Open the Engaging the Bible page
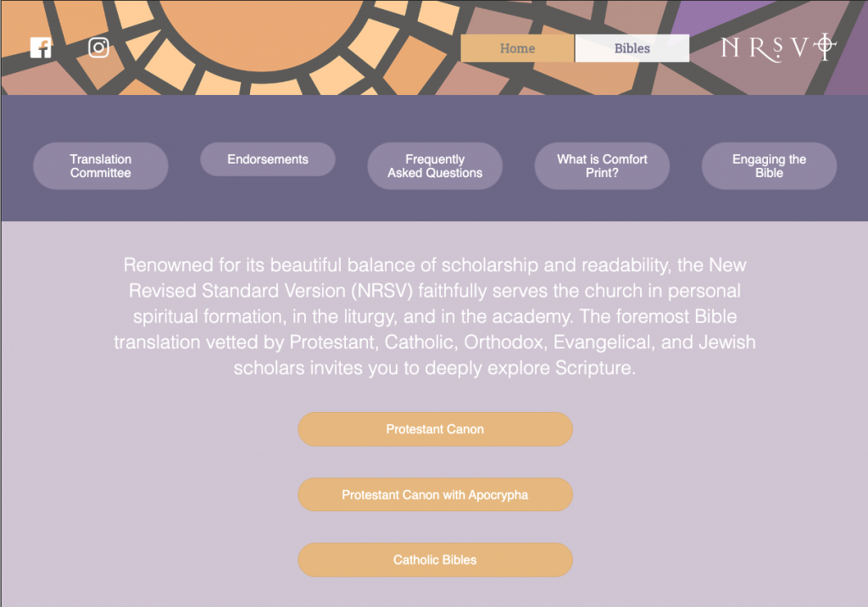 [x=769, y=166]
